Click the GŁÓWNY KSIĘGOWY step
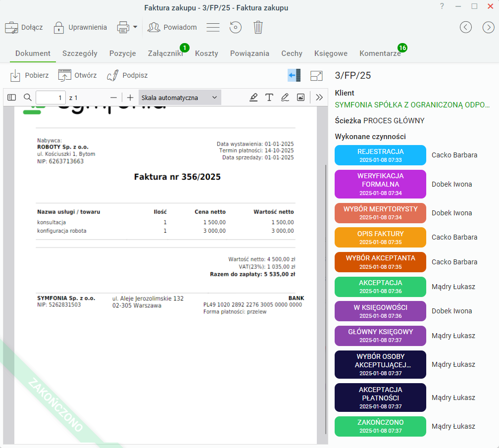Viewport: 499px width, 448px height. point(380,336)
